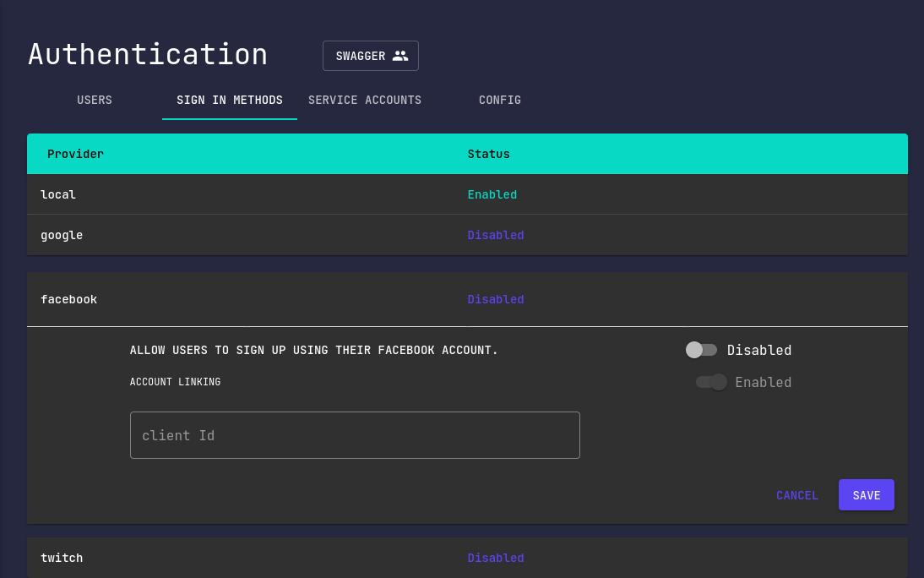Expand the twitch provider row
Viewport: 924px width, 578px height.
467,558
